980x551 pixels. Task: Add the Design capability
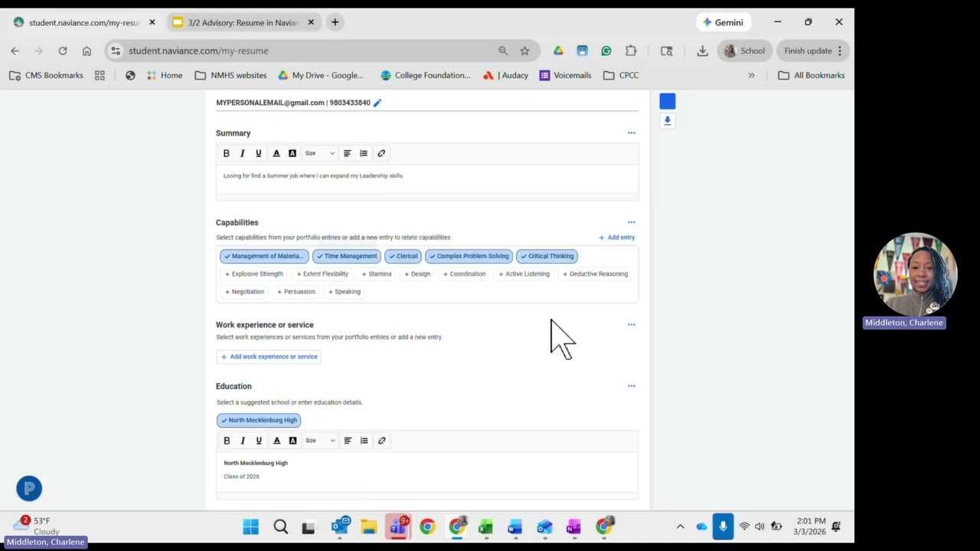point(417,274)
